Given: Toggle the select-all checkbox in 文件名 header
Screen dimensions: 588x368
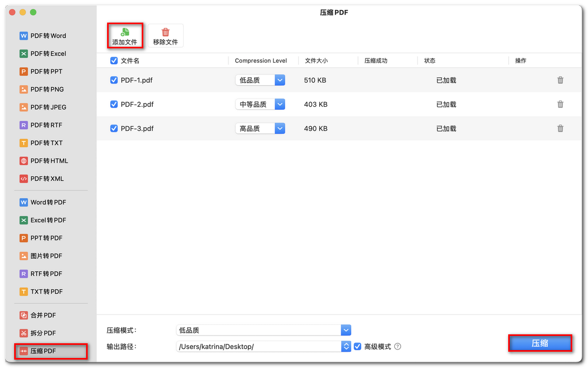Looking at the screenshot, I should click(114, 60).
